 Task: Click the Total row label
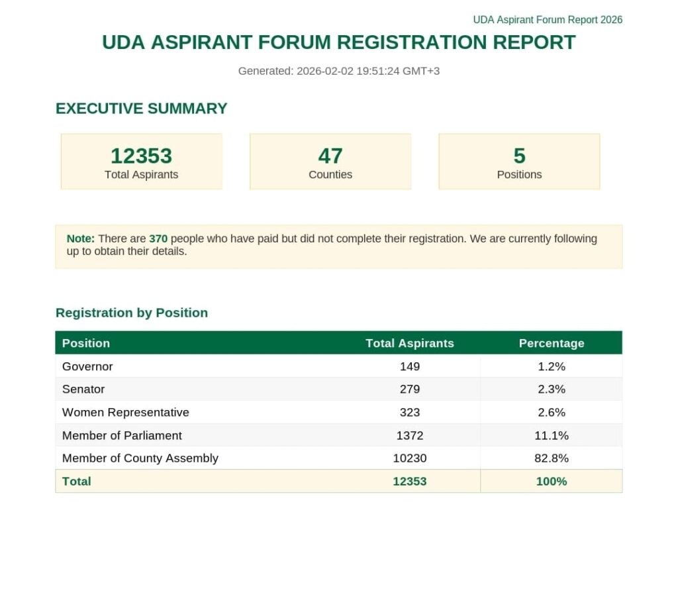pyautogui.click(x=76, y=482)
